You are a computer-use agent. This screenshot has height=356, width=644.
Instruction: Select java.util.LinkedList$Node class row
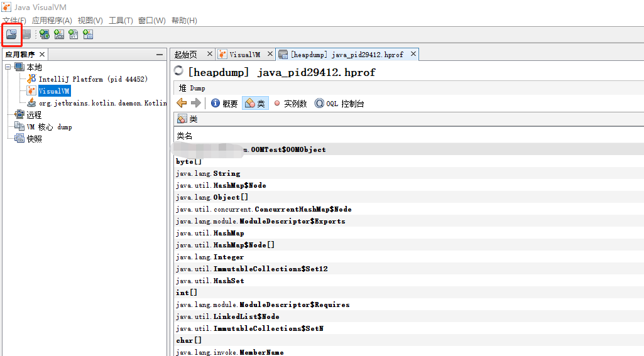[408, 316]
